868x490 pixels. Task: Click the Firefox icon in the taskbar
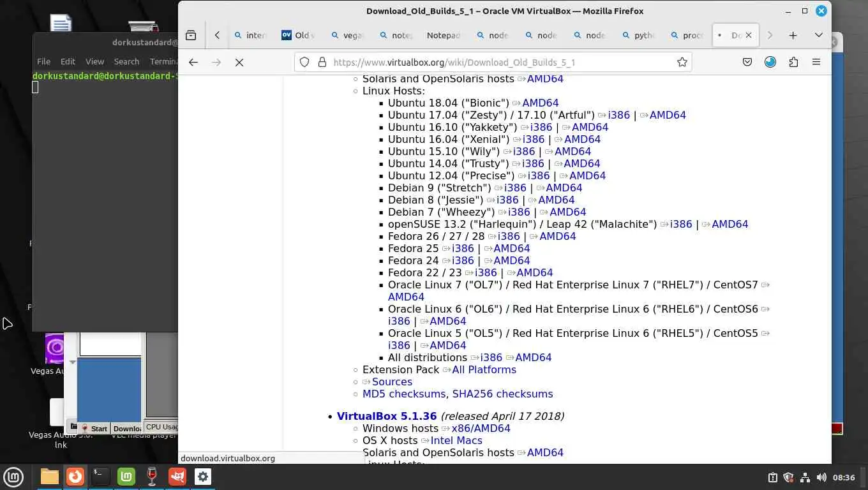click(x=75, y=477)
